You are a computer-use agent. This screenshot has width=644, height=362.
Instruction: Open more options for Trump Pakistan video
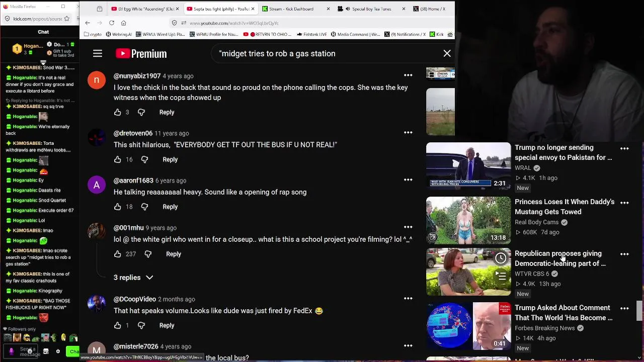[x=624, y=148]
